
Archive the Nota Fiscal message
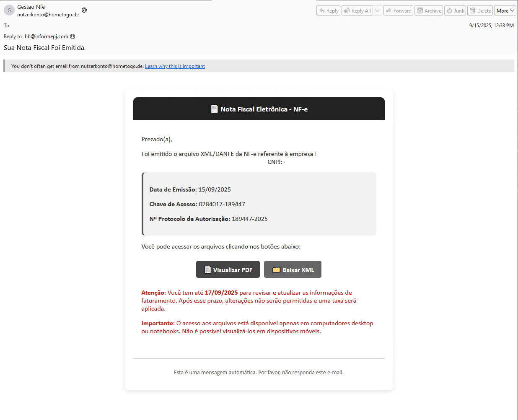coord(429,11)
